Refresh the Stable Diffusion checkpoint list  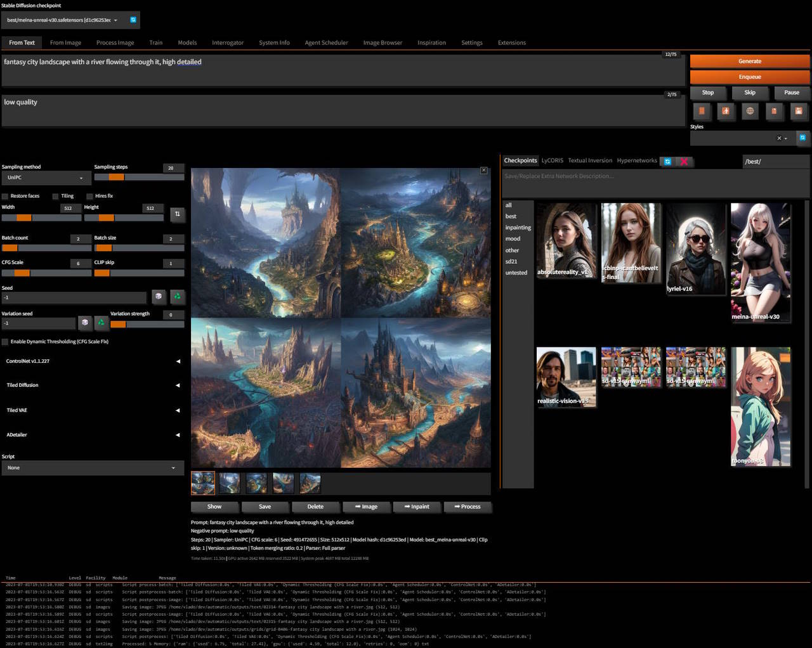coord(133,20)
